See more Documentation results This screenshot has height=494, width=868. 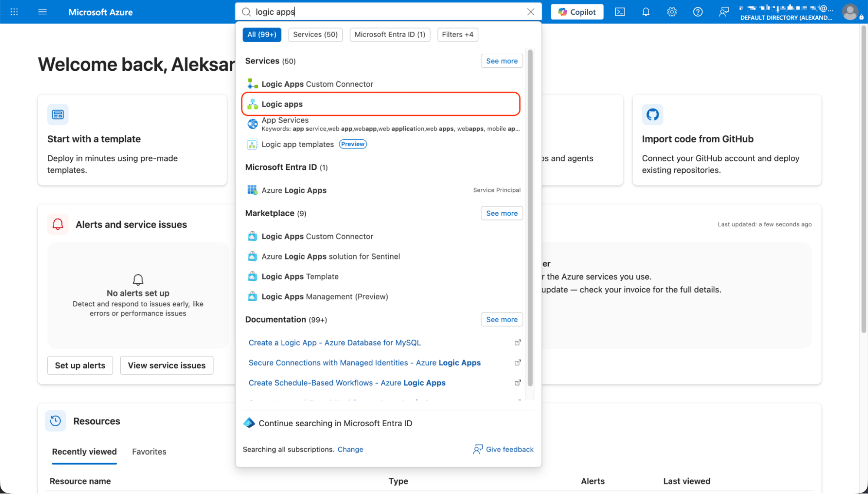[502, 319]
